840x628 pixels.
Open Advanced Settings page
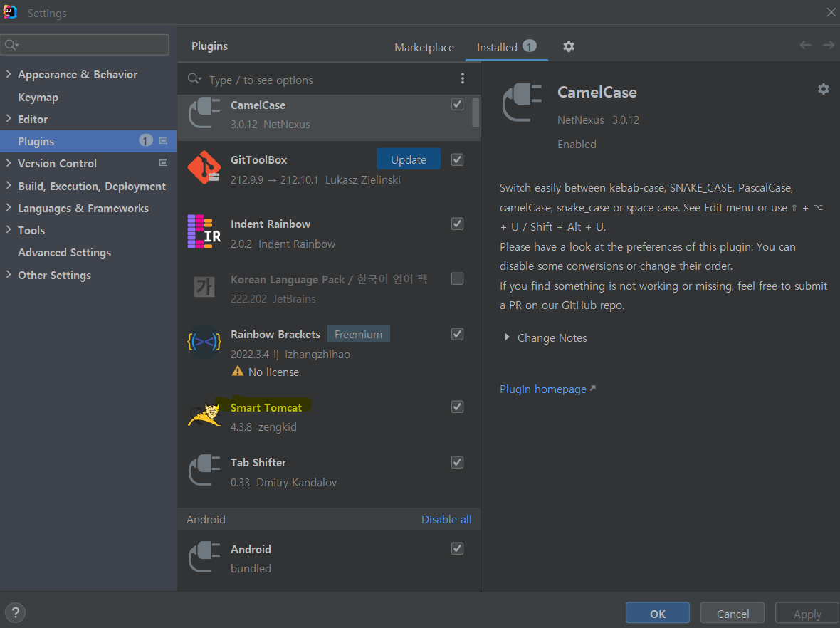tap(64, 252)
